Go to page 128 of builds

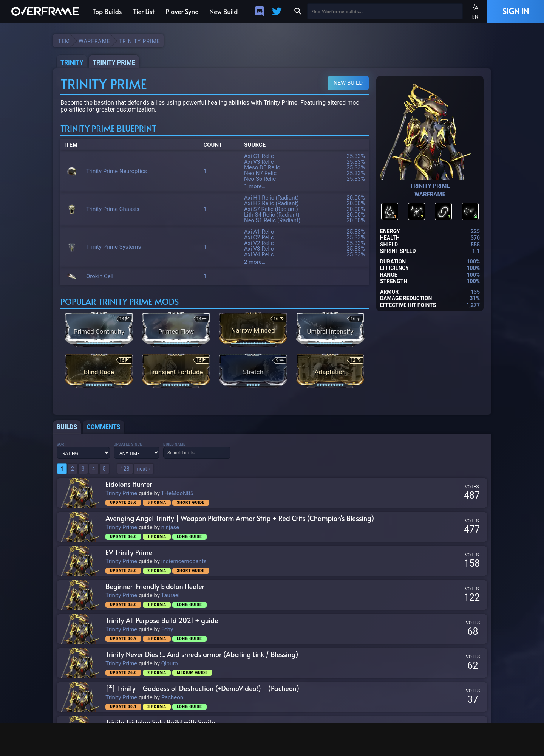click(125, 469)
